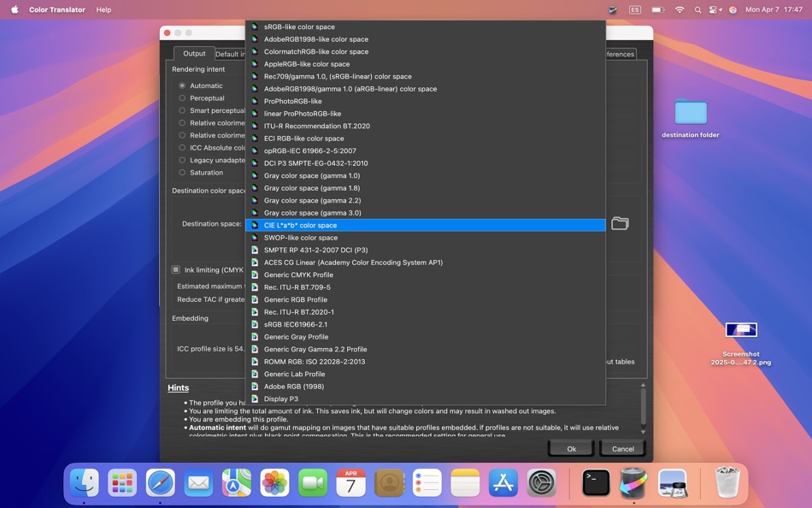Select Display P3 list entry
The width and height of the screenshot is (812, 508).
coord(425,399)
